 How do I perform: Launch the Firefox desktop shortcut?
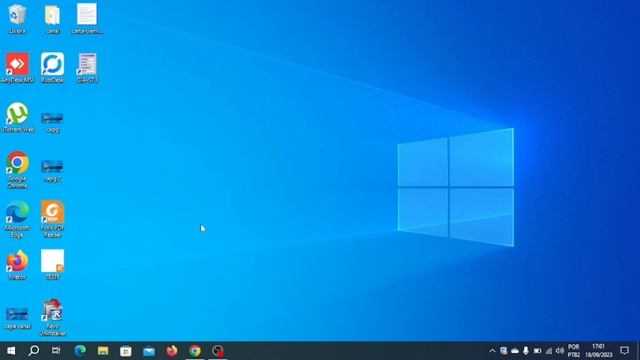17,265
